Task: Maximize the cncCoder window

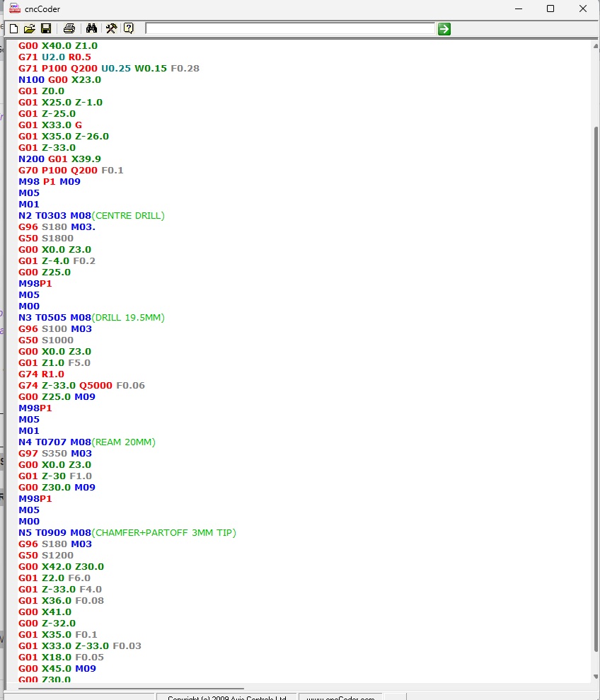Action: click(x=550, y=9)
